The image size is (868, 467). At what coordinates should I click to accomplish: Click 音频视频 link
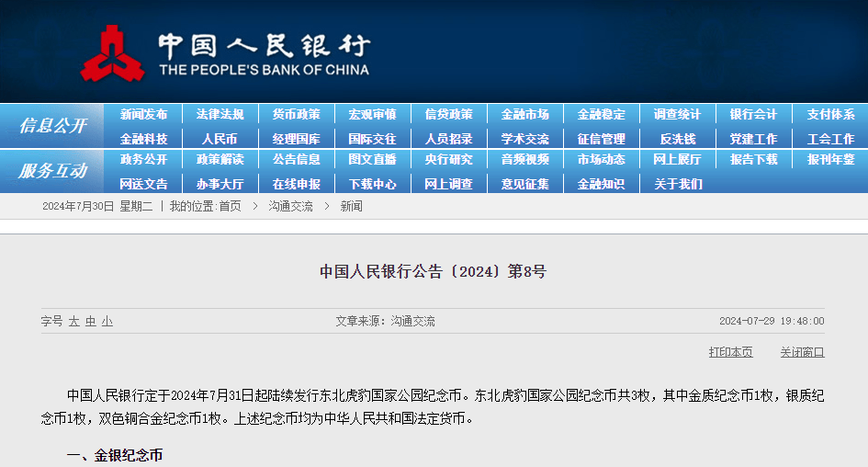pyautogui.click(x=525, y=160)
